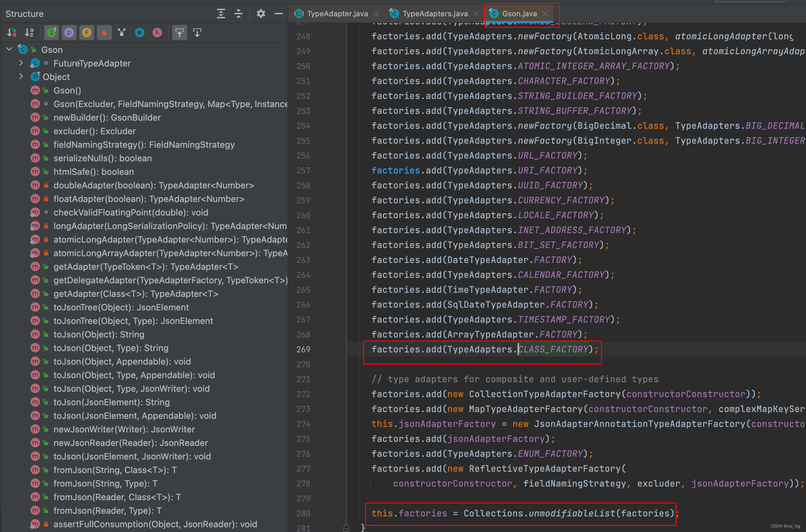806x532 pixels.
Task: Click the comment on line 271
Action: 515,379
